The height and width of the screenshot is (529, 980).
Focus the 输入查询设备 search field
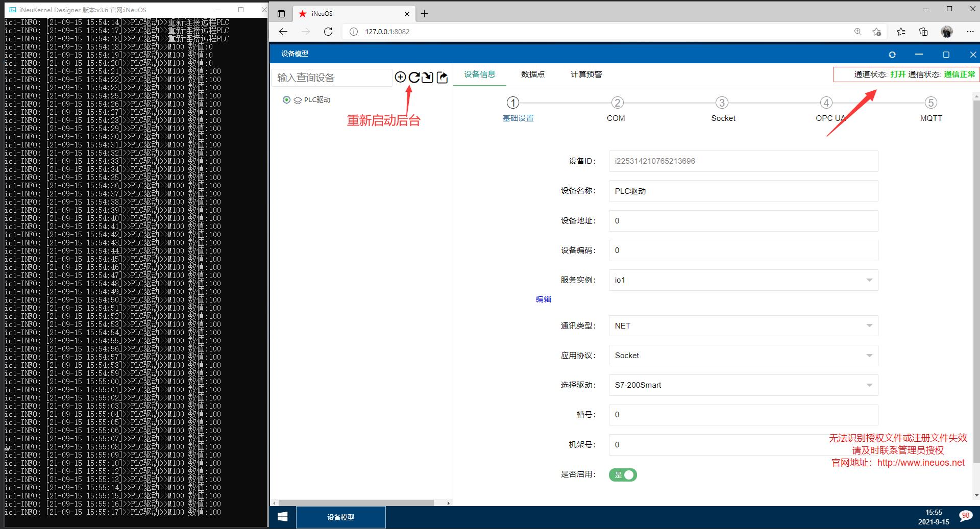pyautogui.click(x=332, y=78)
